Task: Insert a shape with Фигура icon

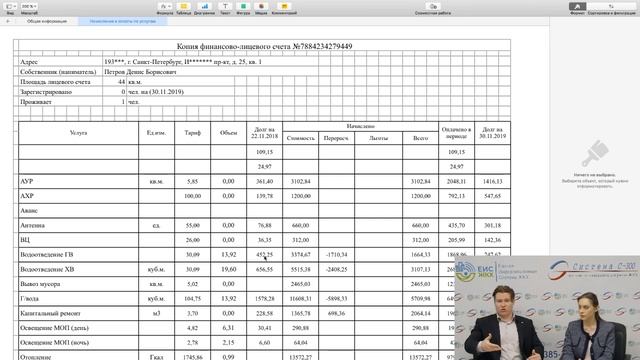Action: [243, 7]
